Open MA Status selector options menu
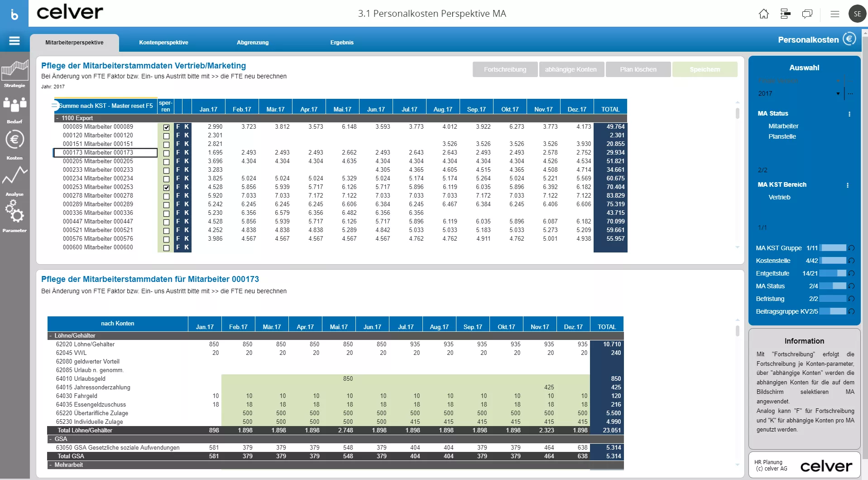Screen dimensions: 868x480 pyautogui.click(x=849, y=114)
